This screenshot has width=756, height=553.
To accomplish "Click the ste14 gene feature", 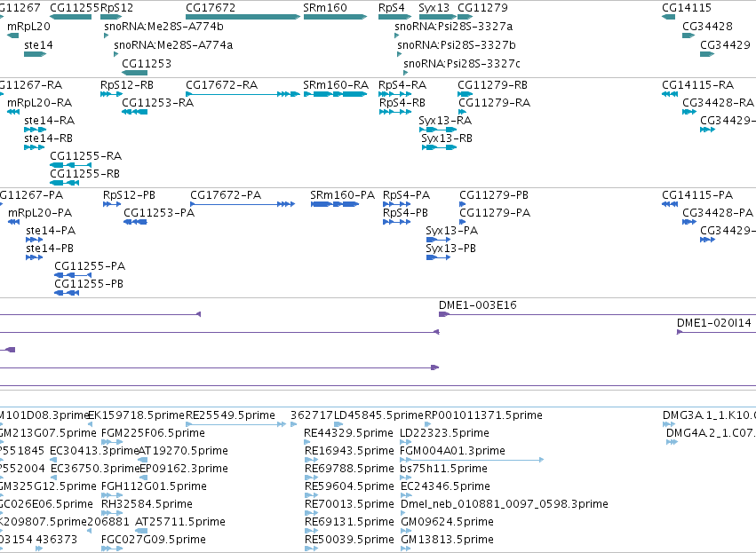I will pos(36,54).
